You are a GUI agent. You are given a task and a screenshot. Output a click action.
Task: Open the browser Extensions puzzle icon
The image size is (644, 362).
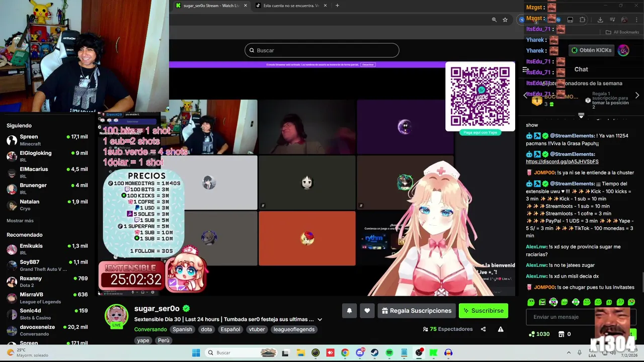pos(583,20)
